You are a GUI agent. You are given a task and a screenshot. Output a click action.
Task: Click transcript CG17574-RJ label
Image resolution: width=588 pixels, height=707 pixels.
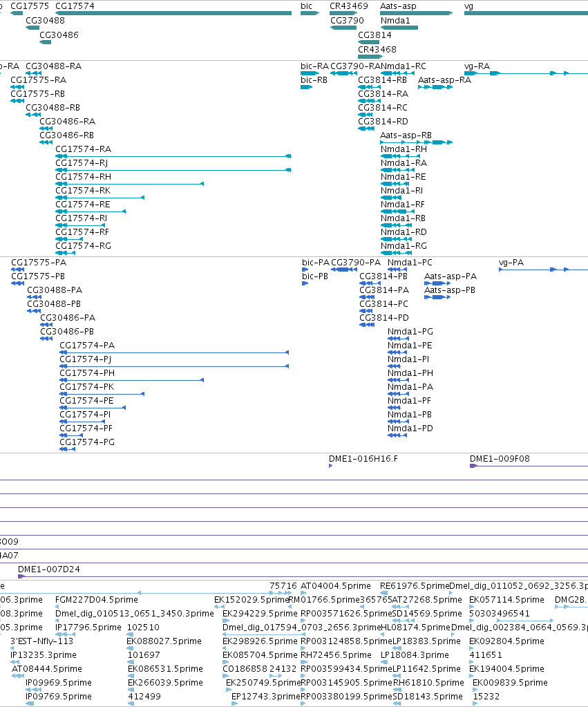pos(82,163)
